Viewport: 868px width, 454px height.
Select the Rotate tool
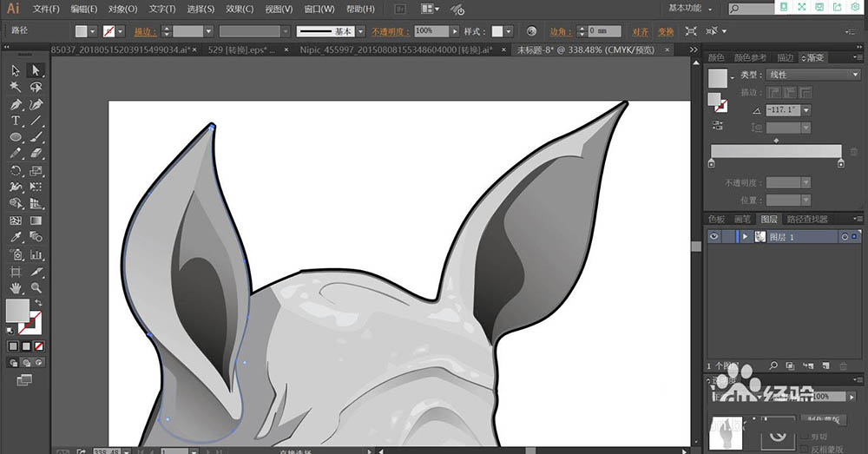(x=16, y=170)
